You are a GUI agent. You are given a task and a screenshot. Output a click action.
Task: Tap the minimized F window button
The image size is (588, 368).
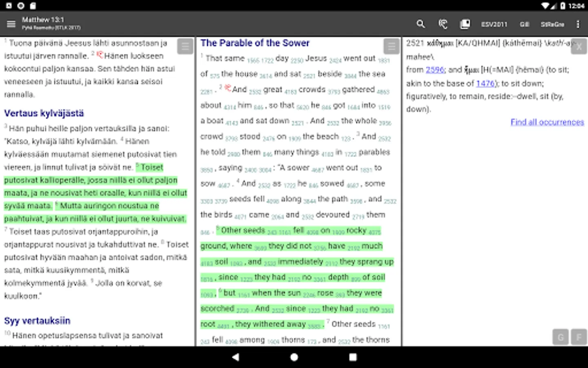coord(579,337)
